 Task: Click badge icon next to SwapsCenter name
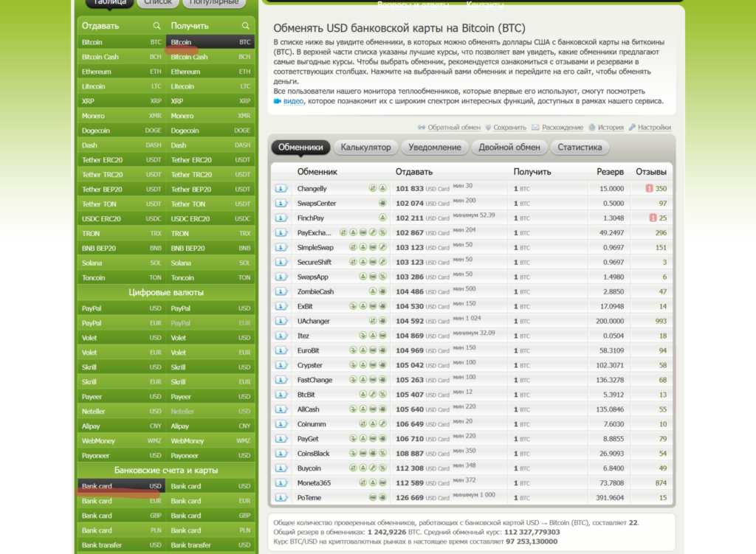click(x=382, y=204)
